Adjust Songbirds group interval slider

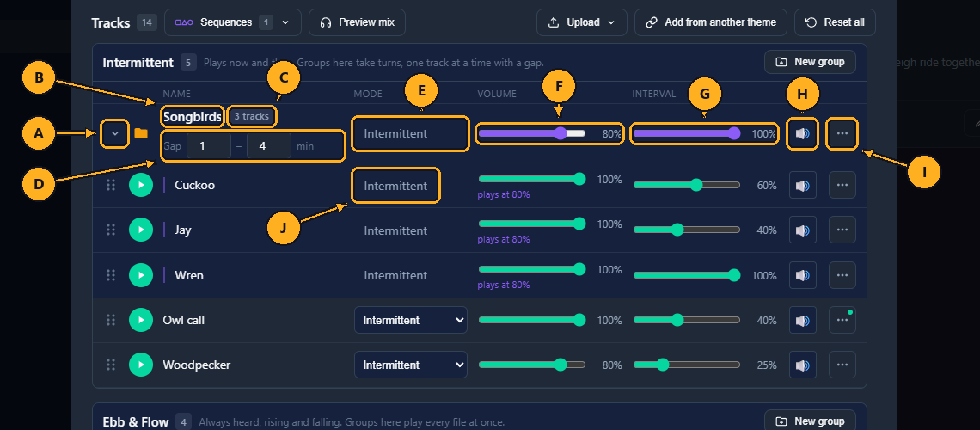pyautogui.click(x=687, y=133)
